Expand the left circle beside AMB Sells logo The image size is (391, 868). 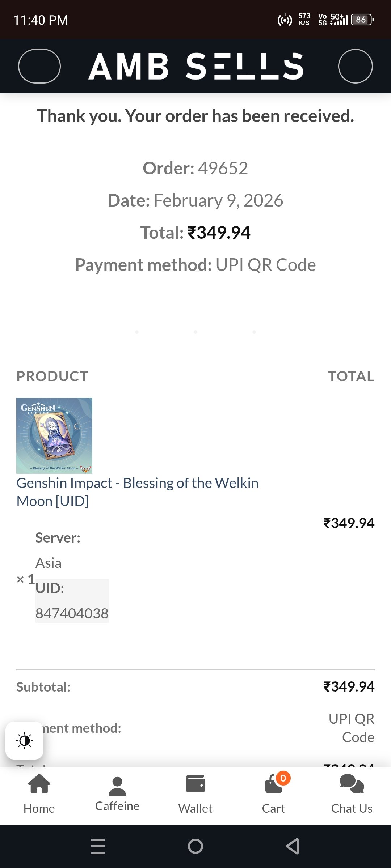click(39, 66)
